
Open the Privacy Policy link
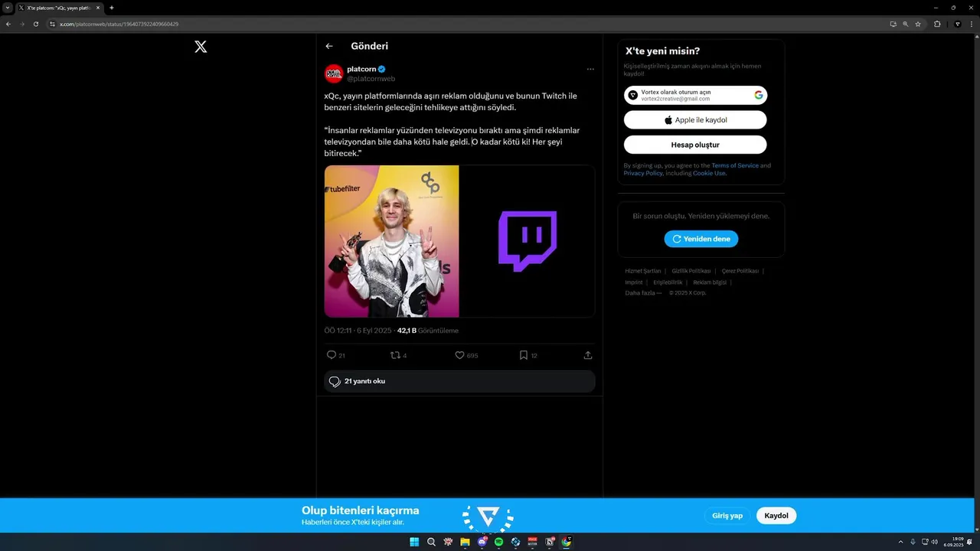tap(643, 173)
